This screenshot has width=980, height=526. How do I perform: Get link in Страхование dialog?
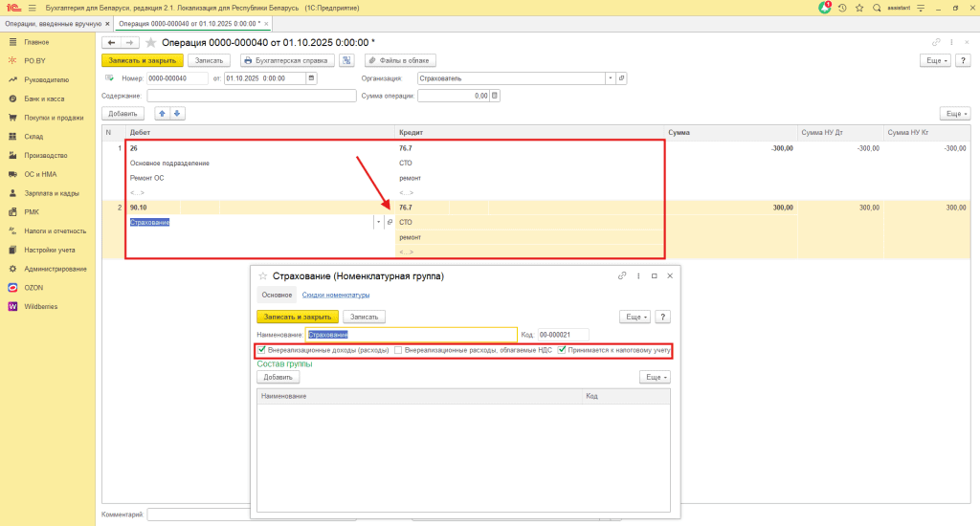[622, 275]
